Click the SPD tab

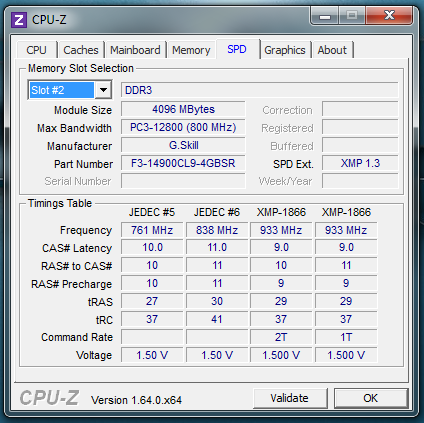point(237,49)
